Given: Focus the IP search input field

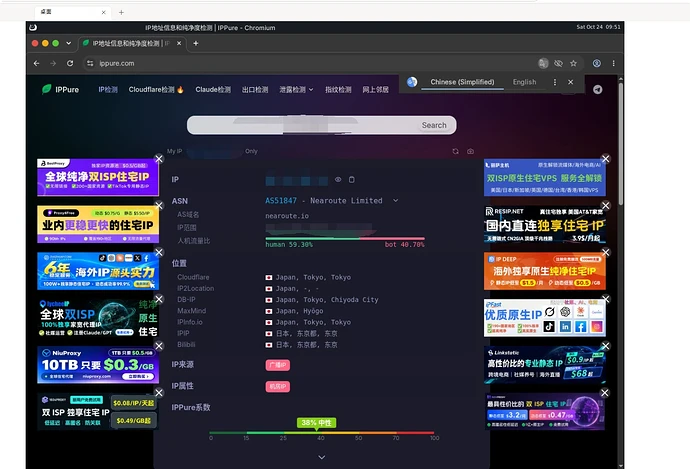Looking at the screenshot, I should click(x=322, y=125).
